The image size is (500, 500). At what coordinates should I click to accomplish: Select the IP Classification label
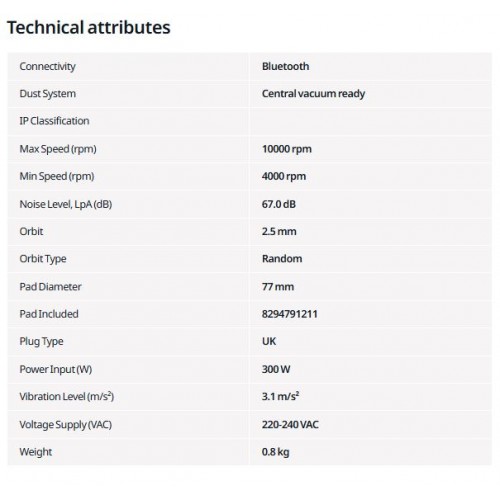(54, 121)
